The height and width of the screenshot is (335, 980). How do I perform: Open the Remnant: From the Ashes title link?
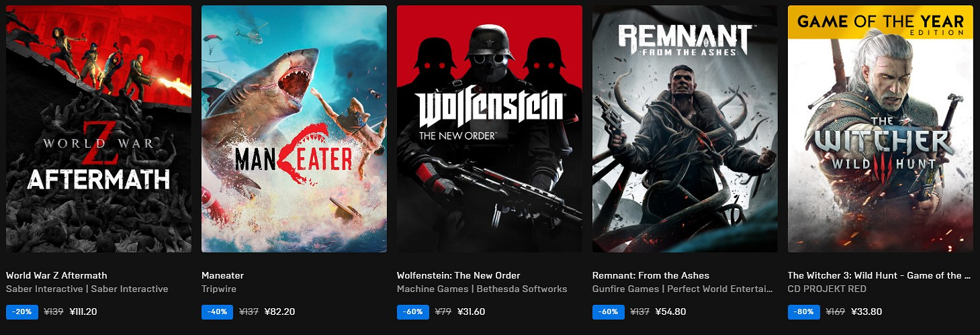(x=651, y=275)
